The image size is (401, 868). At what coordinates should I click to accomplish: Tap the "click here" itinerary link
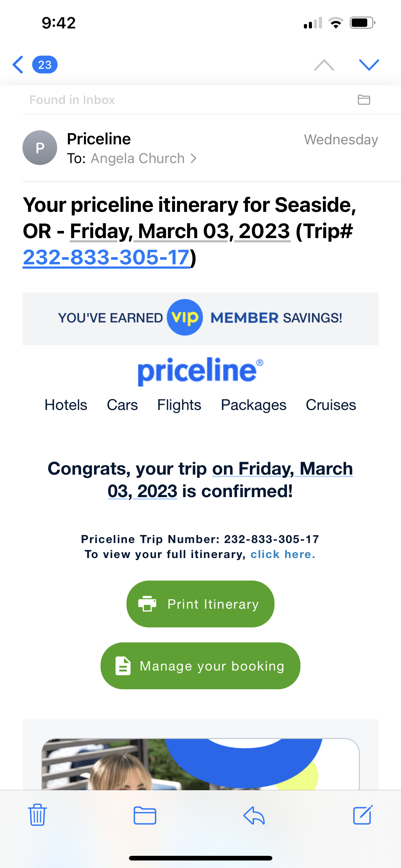(283, 554)
